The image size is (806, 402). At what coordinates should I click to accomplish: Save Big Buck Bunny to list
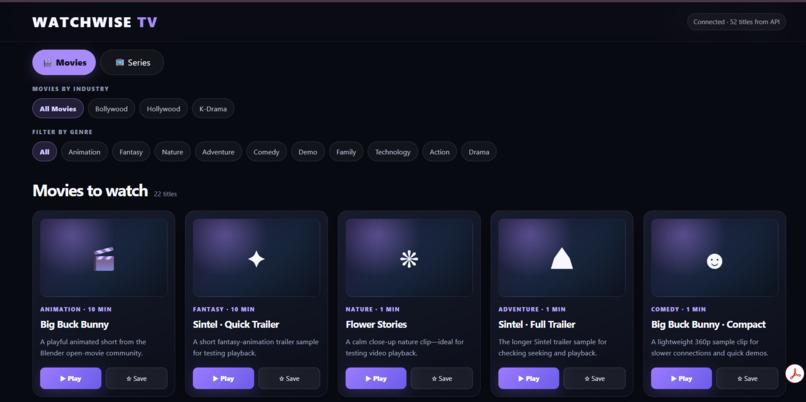point(137,378)
